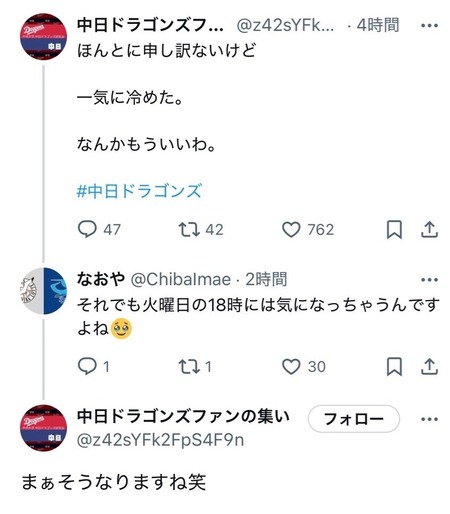The image size is (450, 514).
Task: Retweet the post with 42 reposts
Action: point(189,230)
